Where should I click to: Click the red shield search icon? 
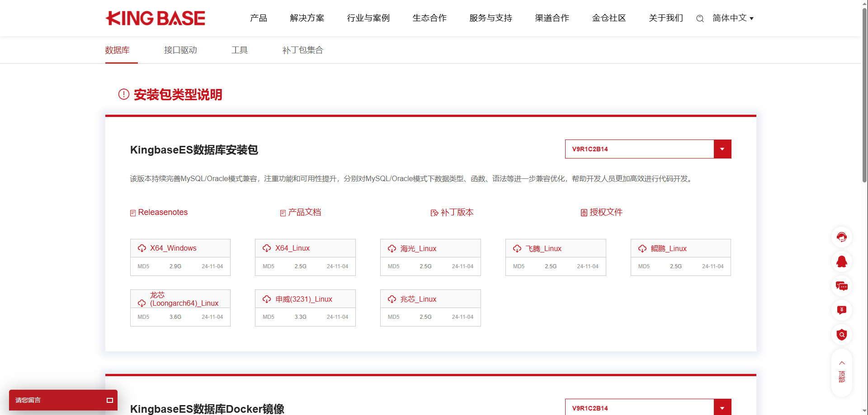841,335
